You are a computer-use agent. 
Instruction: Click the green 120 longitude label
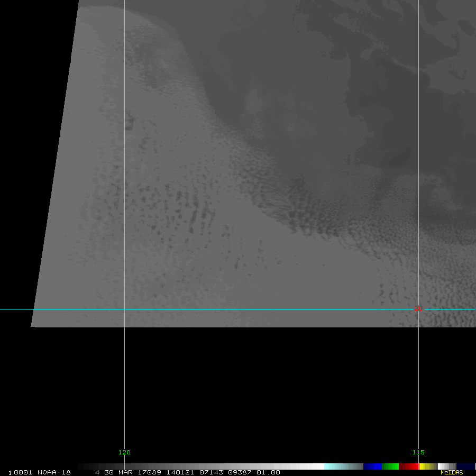[124, 452]
